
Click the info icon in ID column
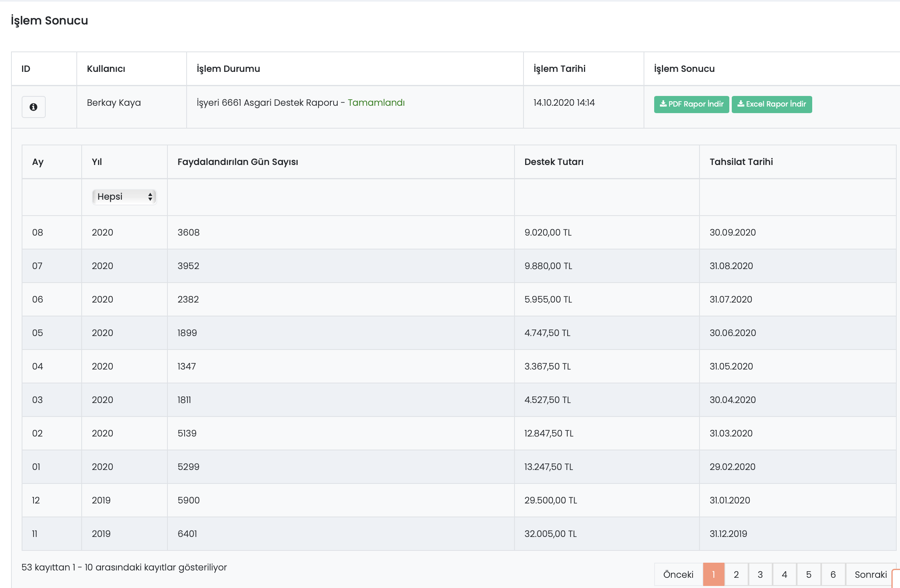(x=33, y=107)
